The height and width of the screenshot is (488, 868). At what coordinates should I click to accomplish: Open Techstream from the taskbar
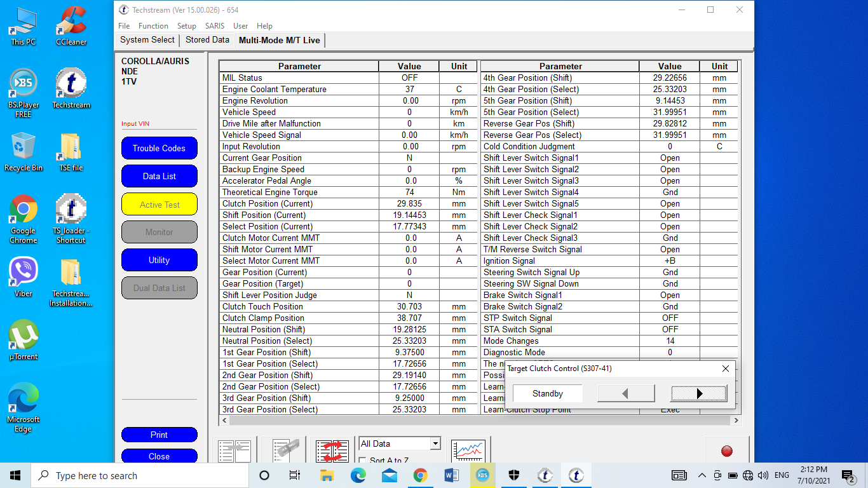pos(576,475)
